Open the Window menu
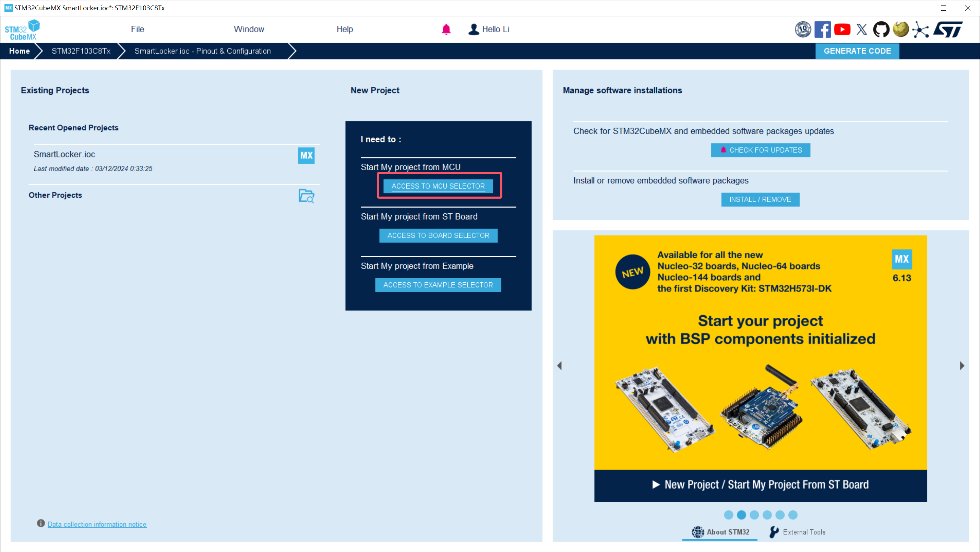The width and height of the screenshot is (980, 552). point(249,29)
